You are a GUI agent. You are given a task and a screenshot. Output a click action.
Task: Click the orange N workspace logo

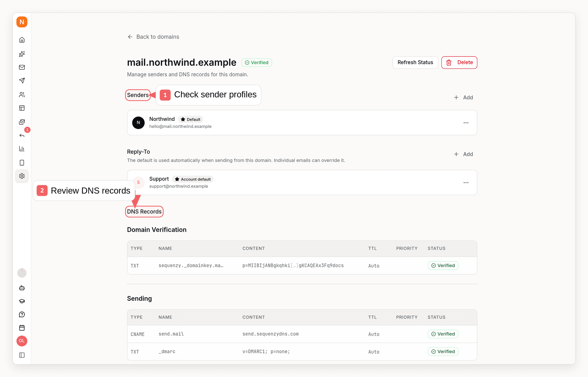click(22, 22)
